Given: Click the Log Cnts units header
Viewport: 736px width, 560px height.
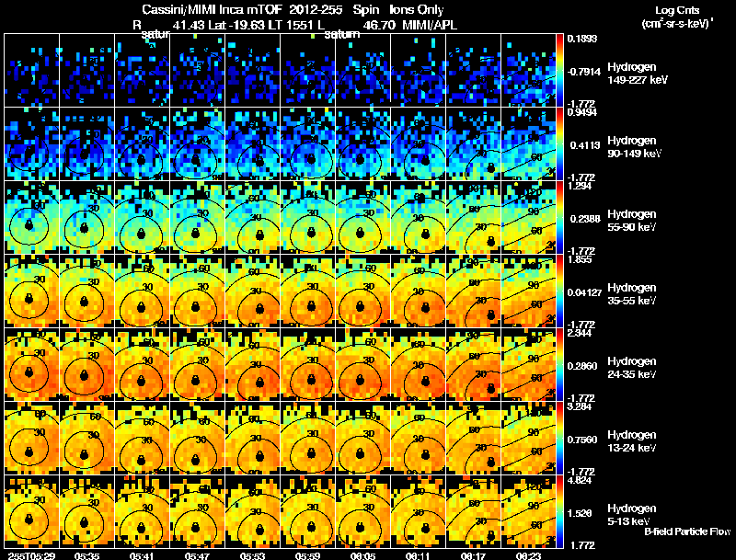Looking at the screenshot, I should tap(677, 17).
